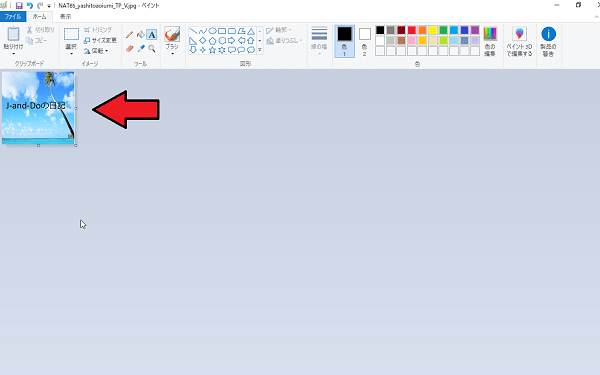This screenshot has width=600, height=375.
Task: Select the Pencil tool
Action: (129, 35)
